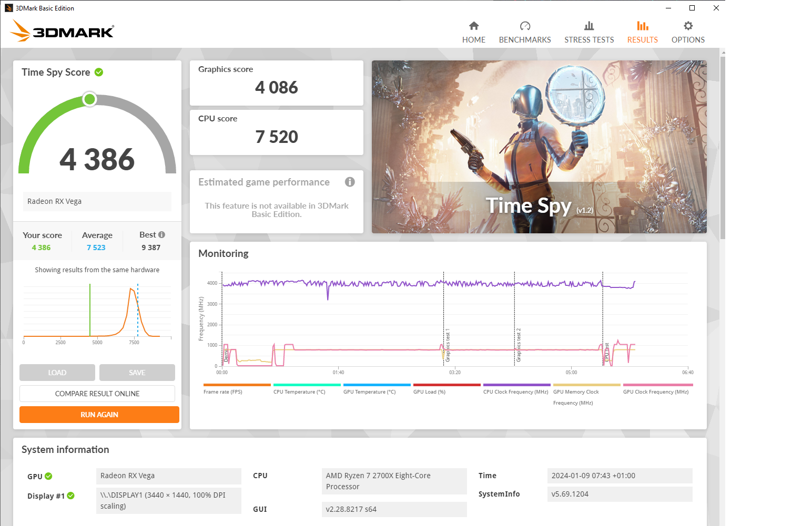This screenshot has height=526, width=812.
Task: Click the AMD Ryzen 7 2700X CPU field
Action: [394, 481]
